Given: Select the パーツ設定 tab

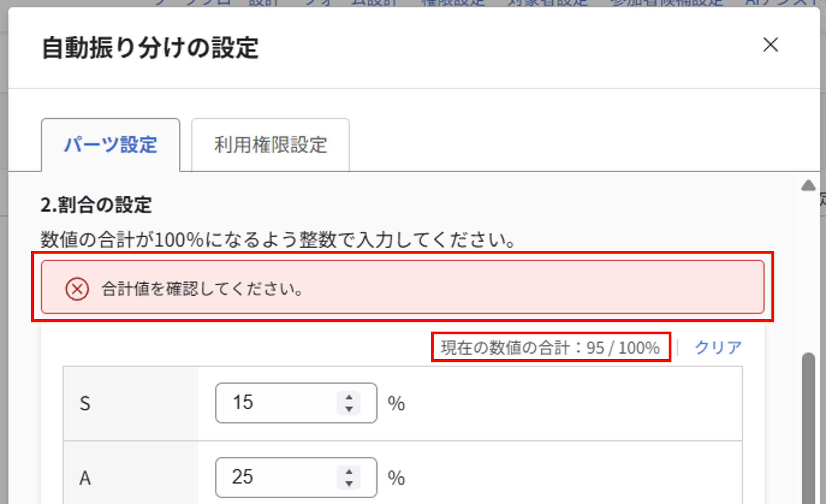Looking at the screenshot, I should click(110, 145).
